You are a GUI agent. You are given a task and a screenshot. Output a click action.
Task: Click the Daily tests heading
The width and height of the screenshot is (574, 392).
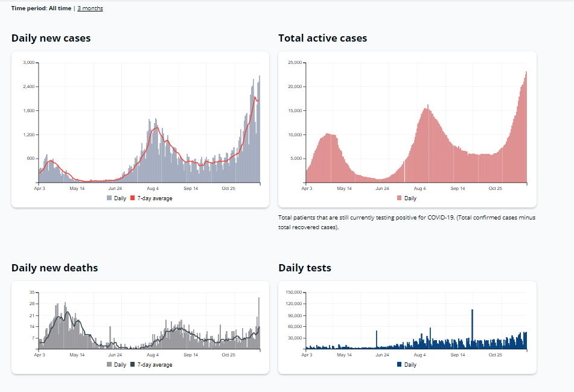(x=304, y=268)
